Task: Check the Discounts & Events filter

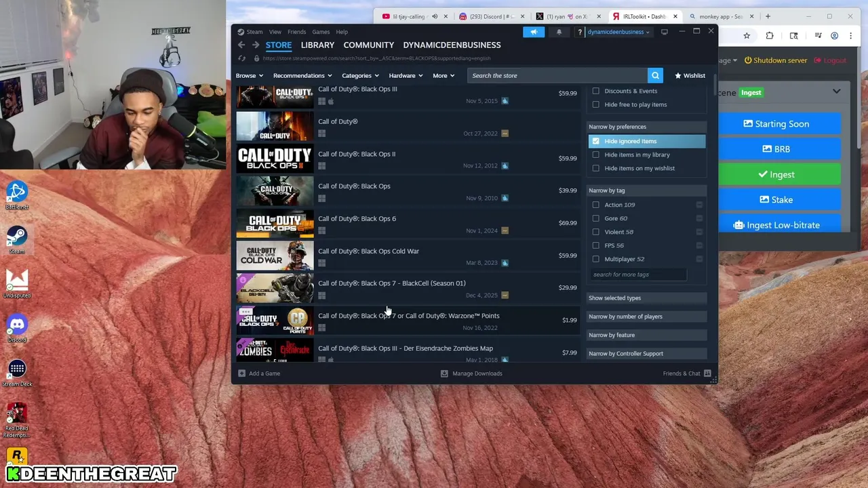Action: click(596, 91)
